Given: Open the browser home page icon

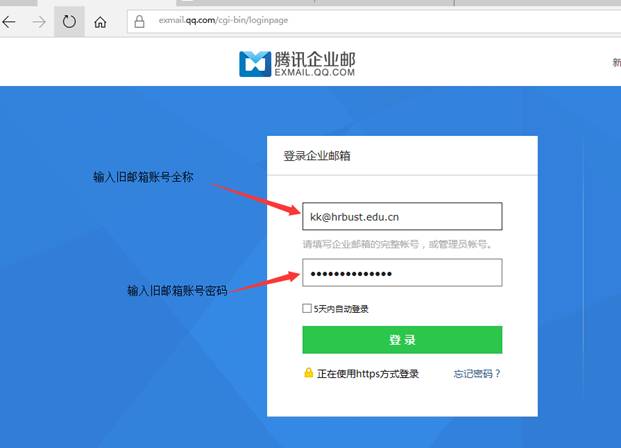Looking at the screenshot, I should 100,22.
